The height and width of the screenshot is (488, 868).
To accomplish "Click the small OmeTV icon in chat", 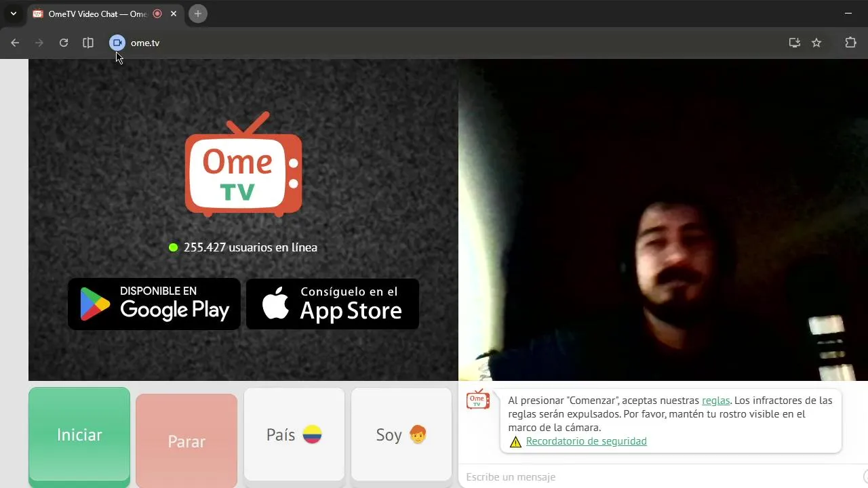I will click(478, 399).
